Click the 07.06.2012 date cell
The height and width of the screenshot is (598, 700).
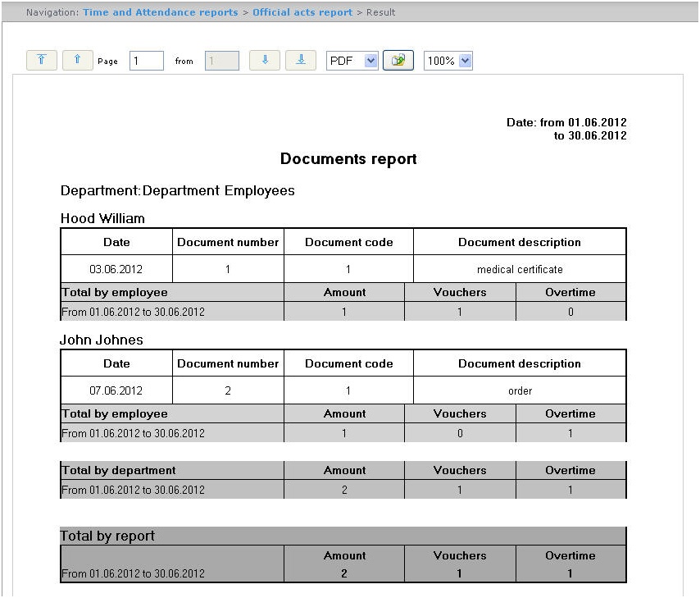pyautogui.click(x=116, y=390)
